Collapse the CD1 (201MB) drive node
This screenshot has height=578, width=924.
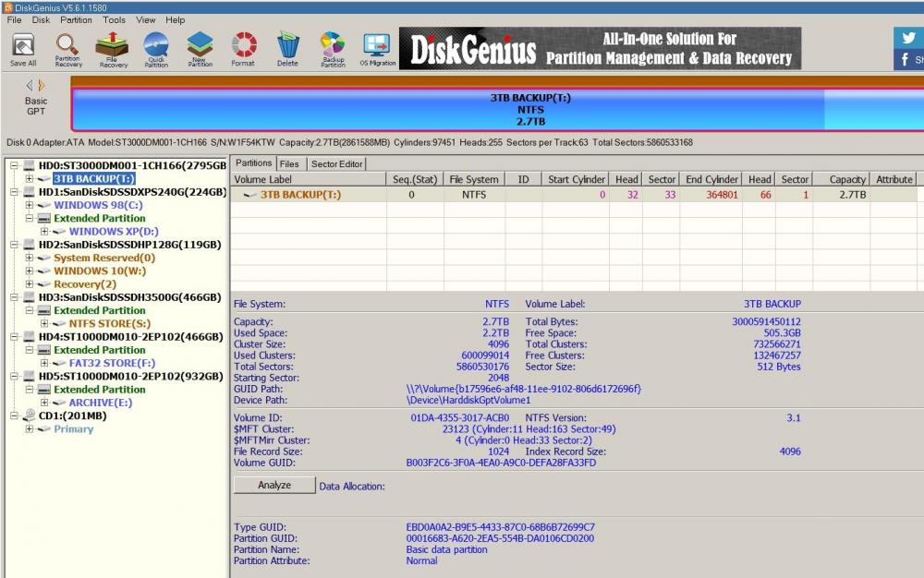point(14,415)
